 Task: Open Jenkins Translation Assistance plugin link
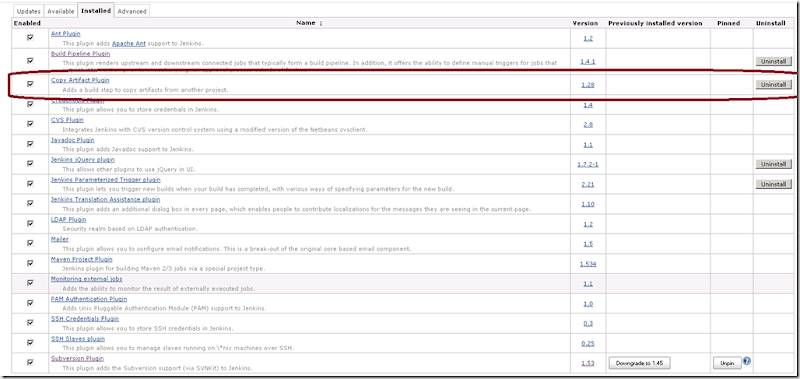point(106,199)
